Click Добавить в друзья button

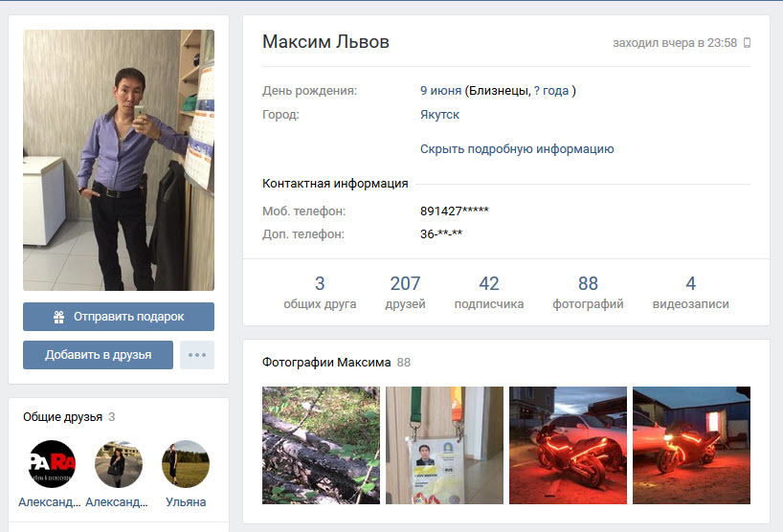tap(98, 355)
